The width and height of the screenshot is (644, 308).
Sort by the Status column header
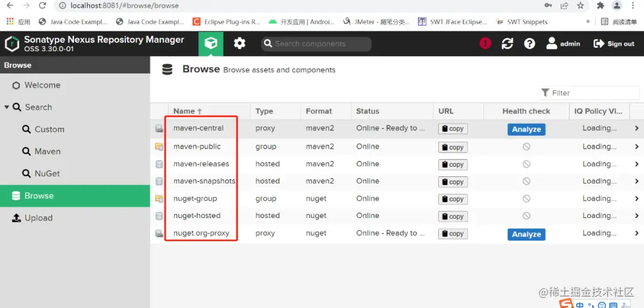tap(392, 111)
